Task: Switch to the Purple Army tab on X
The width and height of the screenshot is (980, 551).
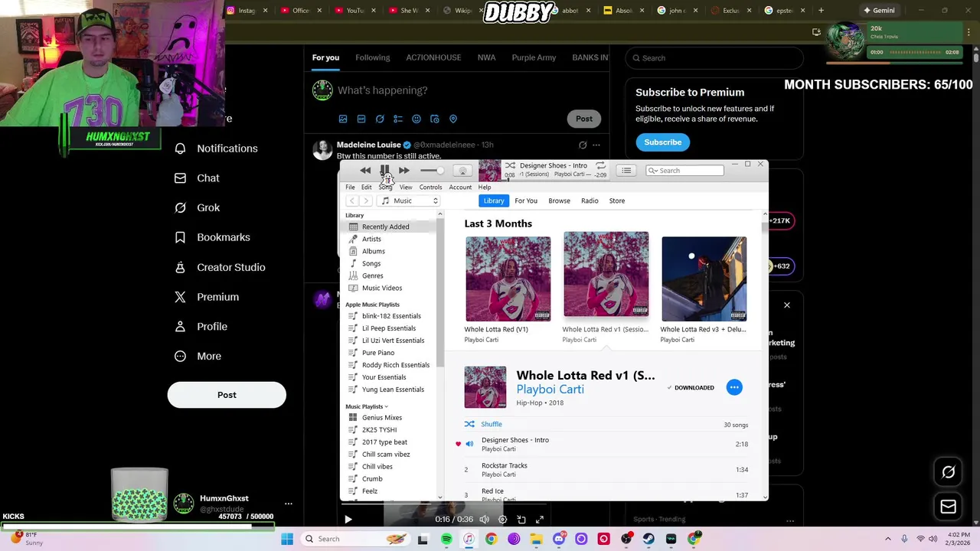Action: (x=534, y=57)
